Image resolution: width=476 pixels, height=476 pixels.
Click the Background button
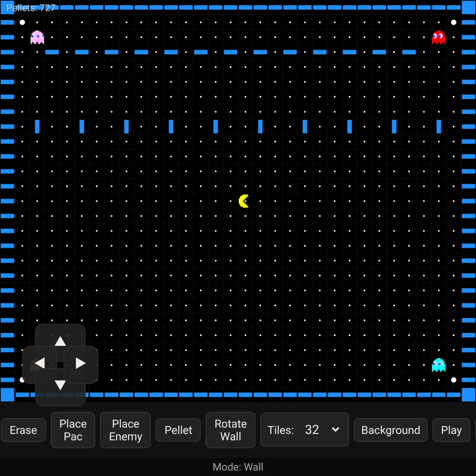391,430
